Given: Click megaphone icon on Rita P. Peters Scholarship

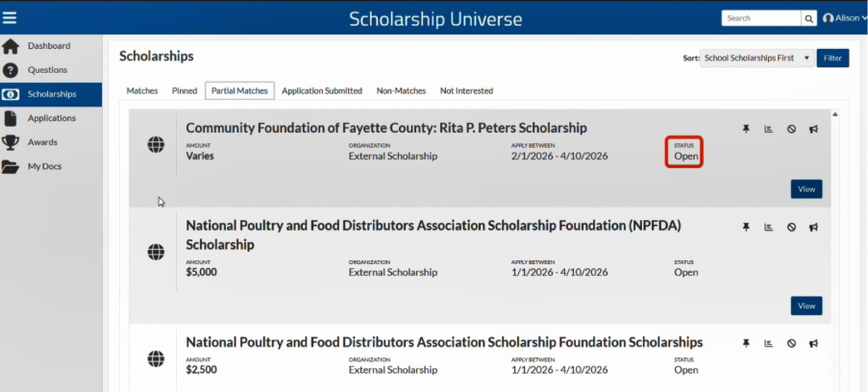Looking at the screenshot, I should click(814, 129).
